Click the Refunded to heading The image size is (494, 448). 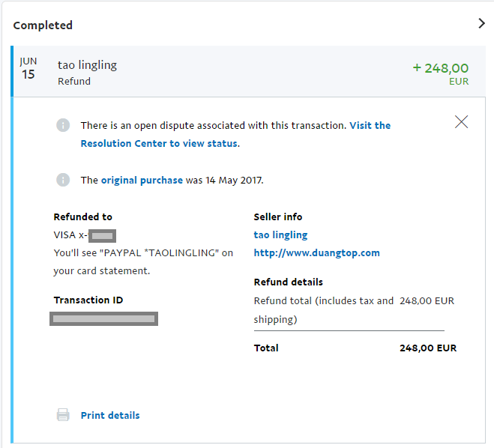[82, 217]
